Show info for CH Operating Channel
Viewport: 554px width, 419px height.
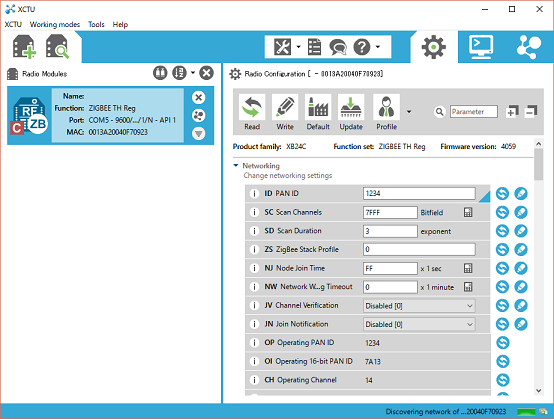click(x=254, y=380)
